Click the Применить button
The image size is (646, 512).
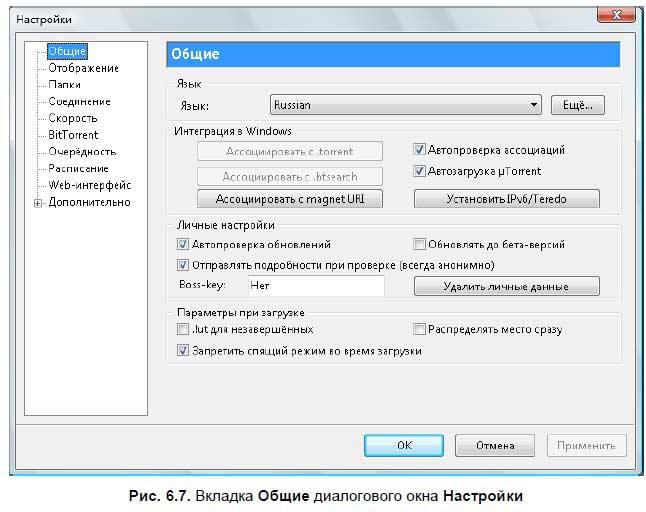click(x=586, y=445)
